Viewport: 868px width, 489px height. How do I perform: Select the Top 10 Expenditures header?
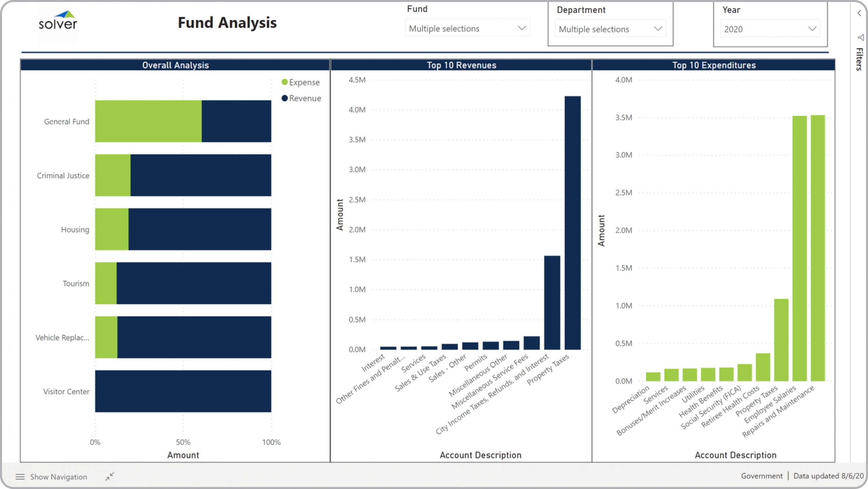[x=714, y=65]
